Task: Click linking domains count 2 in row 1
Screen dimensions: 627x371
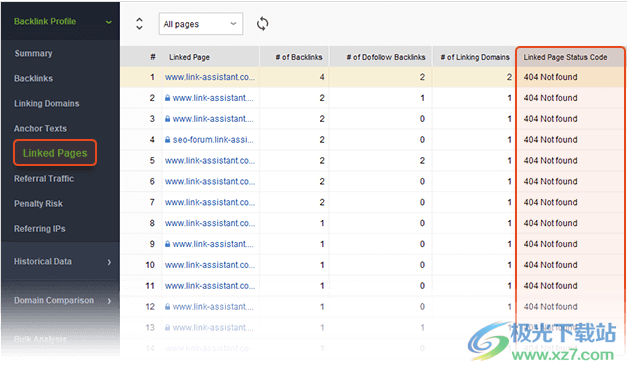Action: pyautogui.click(x=509, y=77)
